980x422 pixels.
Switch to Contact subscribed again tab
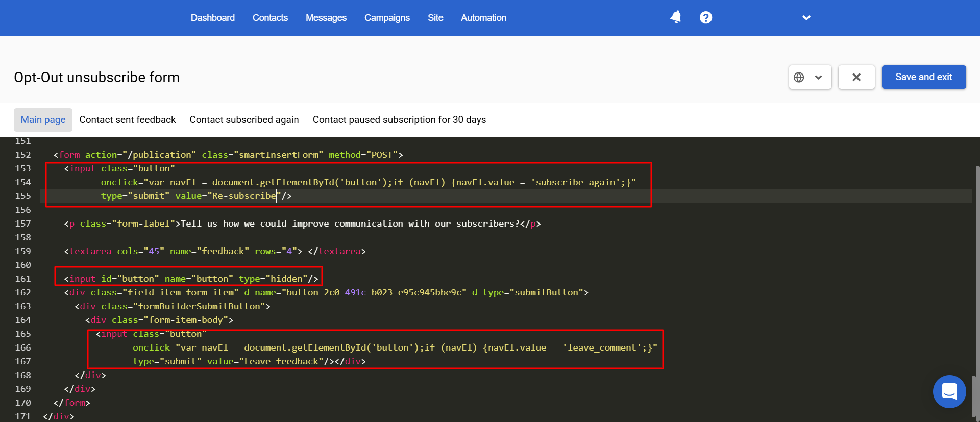244,119
